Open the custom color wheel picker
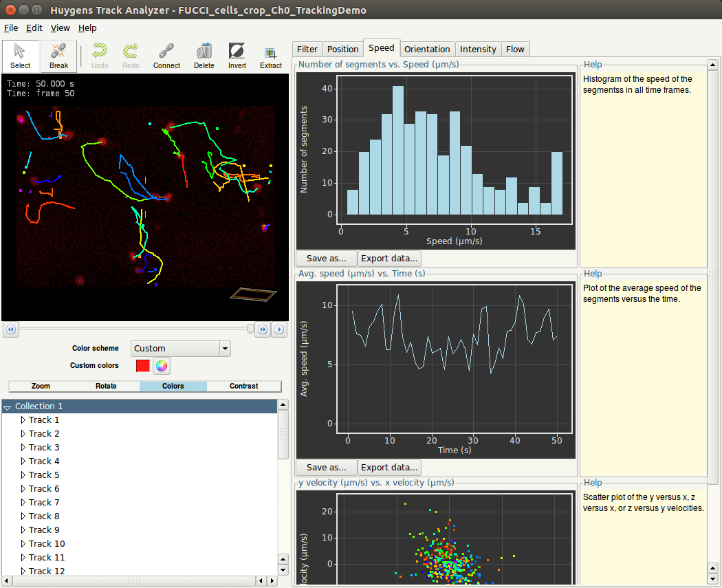722x588 pixels. pos(161,366)
